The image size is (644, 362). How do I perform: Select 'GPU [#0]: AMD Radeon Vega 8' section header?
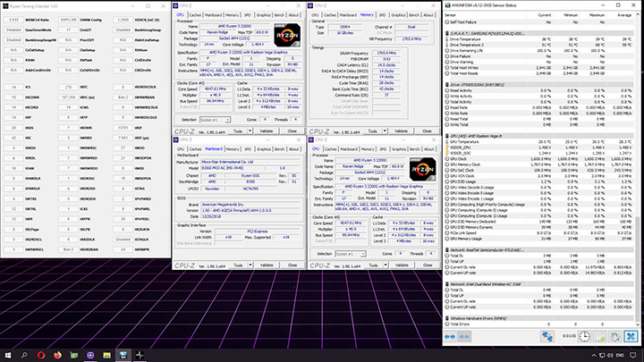tap(477, 136)
